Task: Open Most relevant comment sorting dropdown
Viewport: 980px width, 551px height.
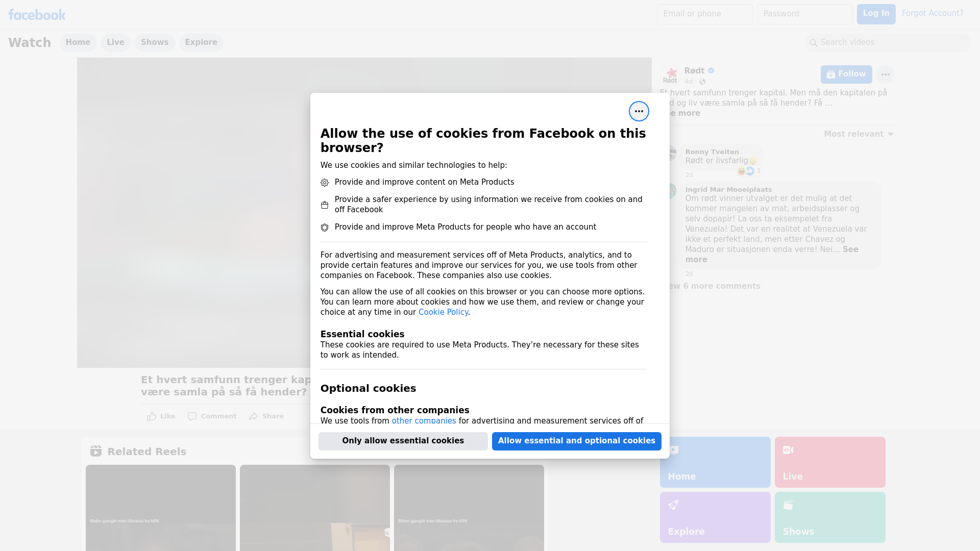Action: 859,134
